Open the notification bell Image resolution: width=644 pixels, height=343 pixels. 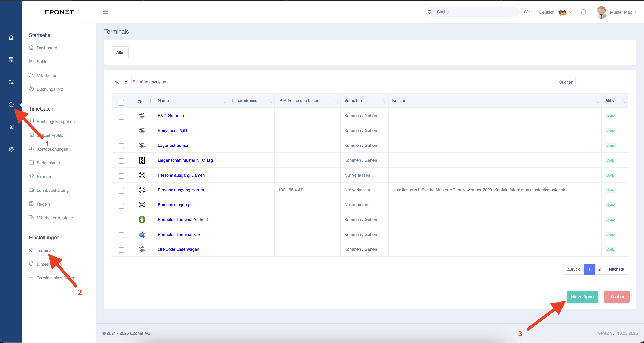point(583,12)
